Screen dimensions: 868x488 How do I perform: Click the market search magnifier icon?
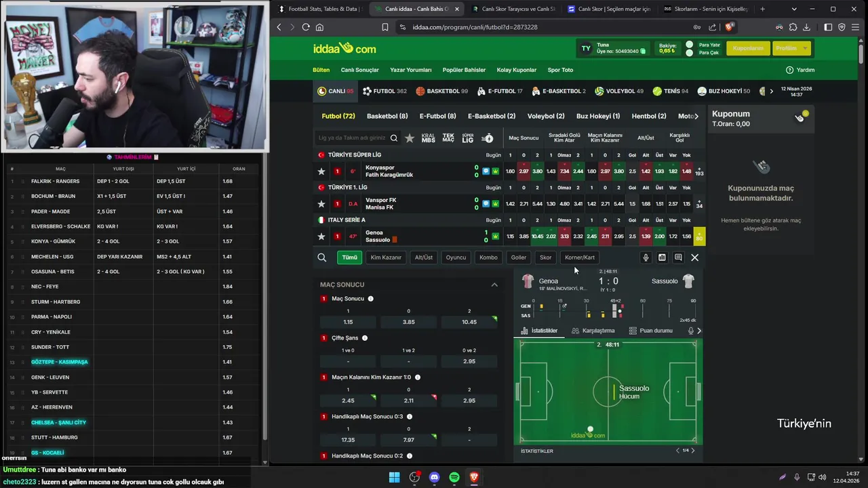click(322, 258)
